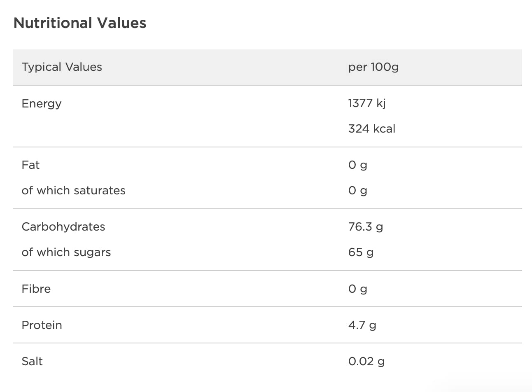Click the Carbohydrates row label
This screenshot has width=532, height=392.
coord(63,227)
